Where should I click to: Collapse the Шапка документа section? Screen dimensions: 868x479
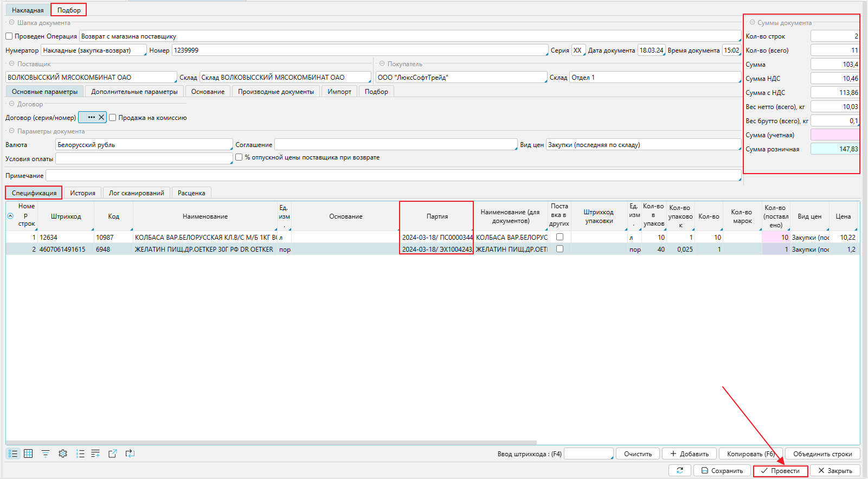pyautogui.click(x=11, y=23)
